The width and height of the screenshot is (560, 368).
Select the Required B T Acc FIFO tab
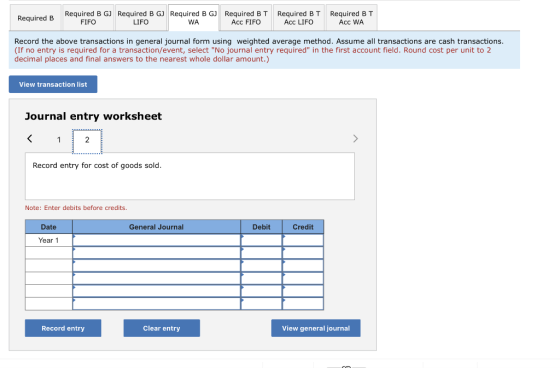(x=246, y=18)
